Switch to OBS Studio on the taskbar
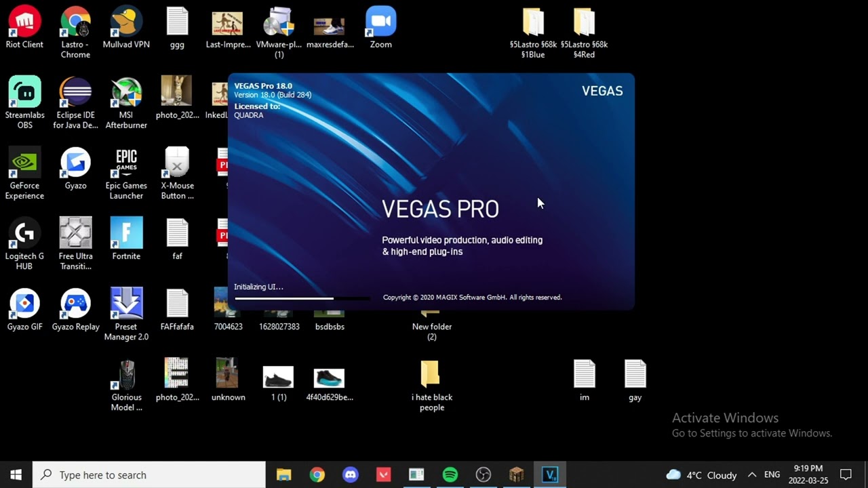This screenshot has height=488, width=868. (x=483, y=474)
